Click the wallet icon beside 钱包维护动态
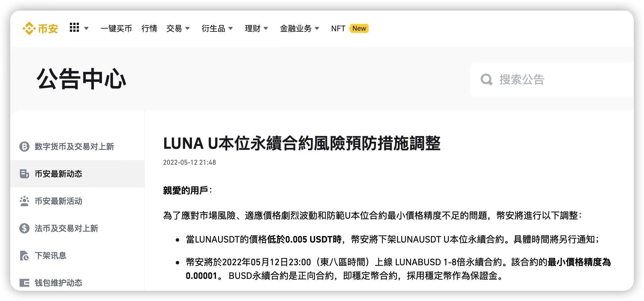Viewport: 644px width, 301px height. [24, 283]
